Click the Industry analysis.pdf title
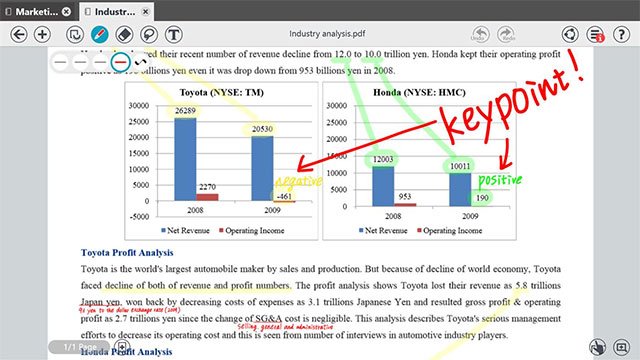Viewport: 640px width, 360px height. [327, 34]
